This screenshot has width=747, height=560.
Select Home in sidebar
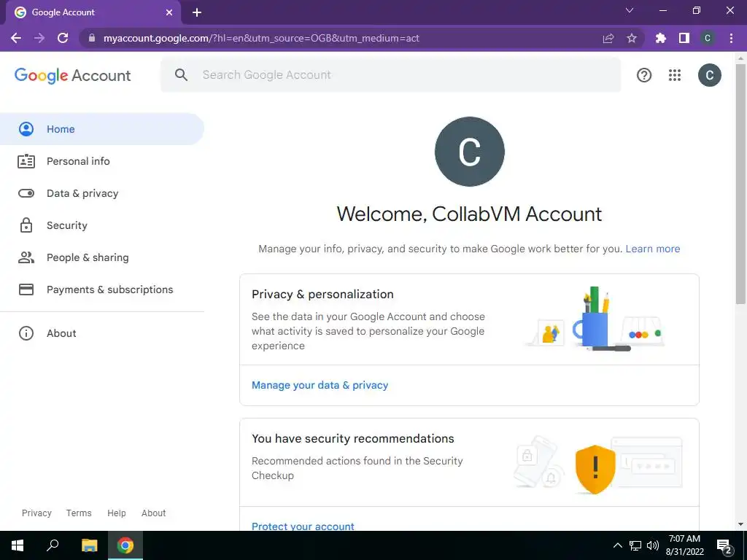[102, 129]
